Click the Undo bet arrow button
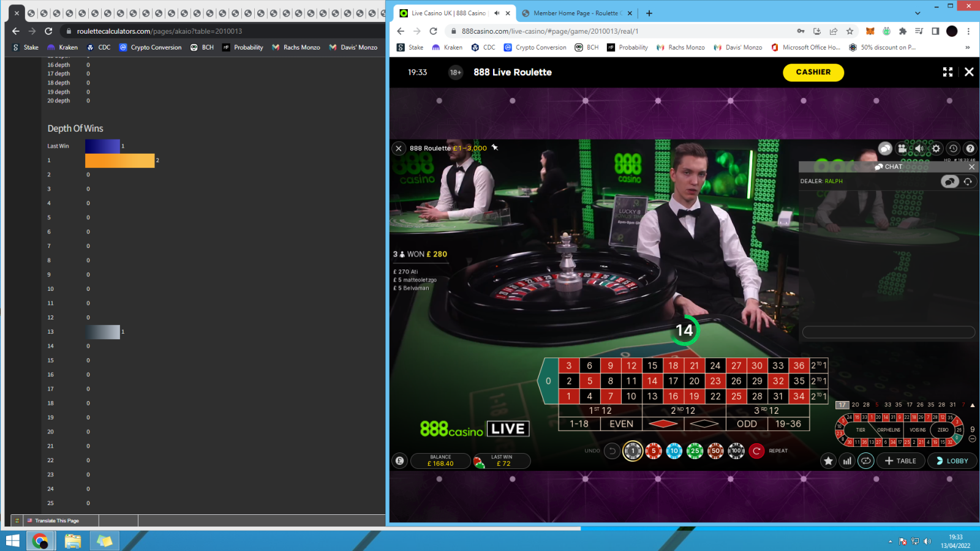Screen dimensions: 980x551 612,451
